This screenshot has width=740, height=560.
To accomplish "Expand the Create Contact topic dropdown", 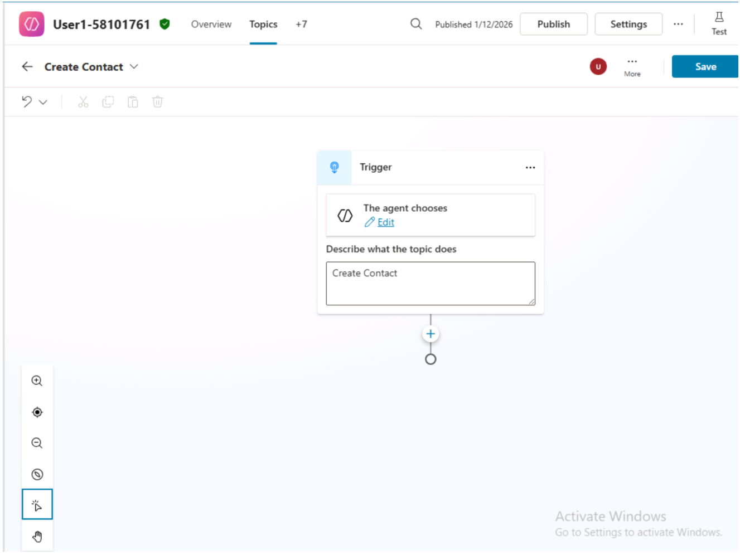I will [x=134, y=67].
